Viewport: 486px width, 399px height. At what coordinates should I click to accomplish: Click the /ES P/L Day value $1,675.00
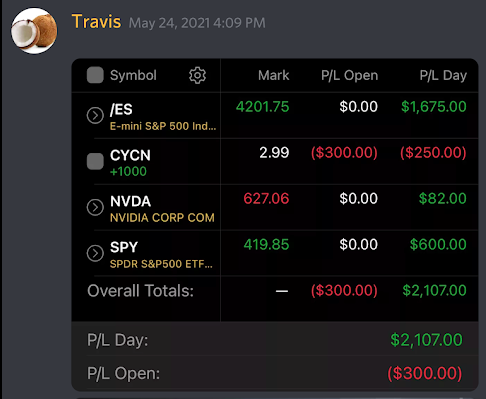(434, 107)
